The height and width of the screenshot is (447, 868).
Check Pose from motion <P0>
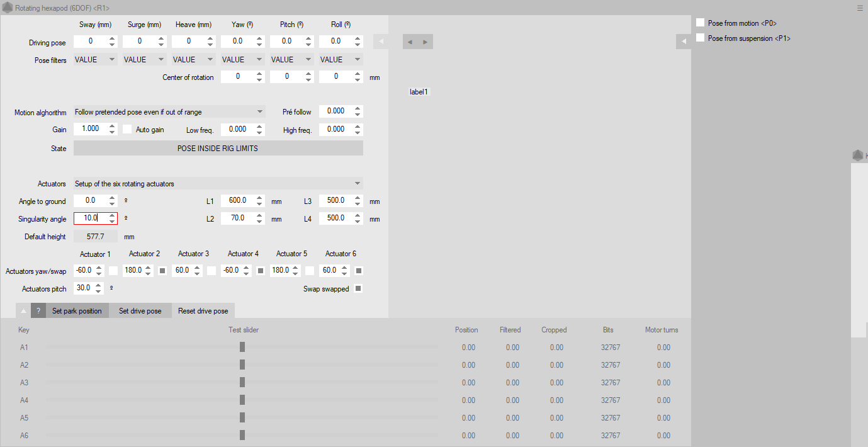701,23
